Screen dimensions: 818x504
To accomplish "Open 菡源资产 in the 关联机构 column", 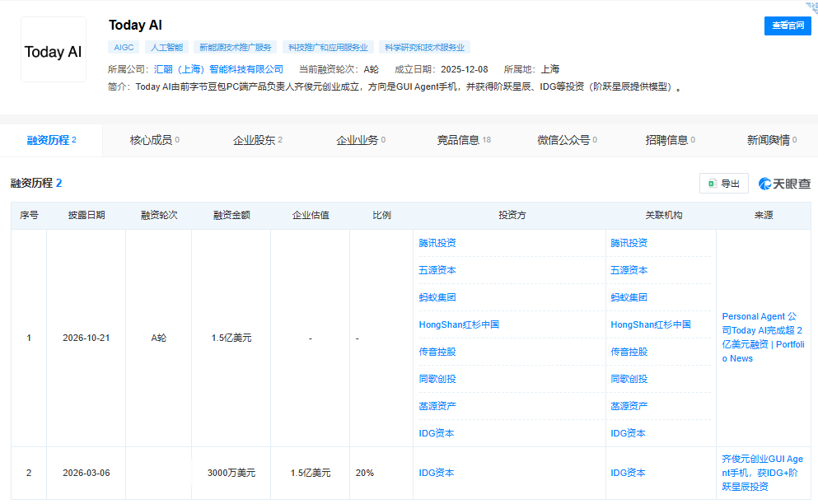I will click(629, 406).
